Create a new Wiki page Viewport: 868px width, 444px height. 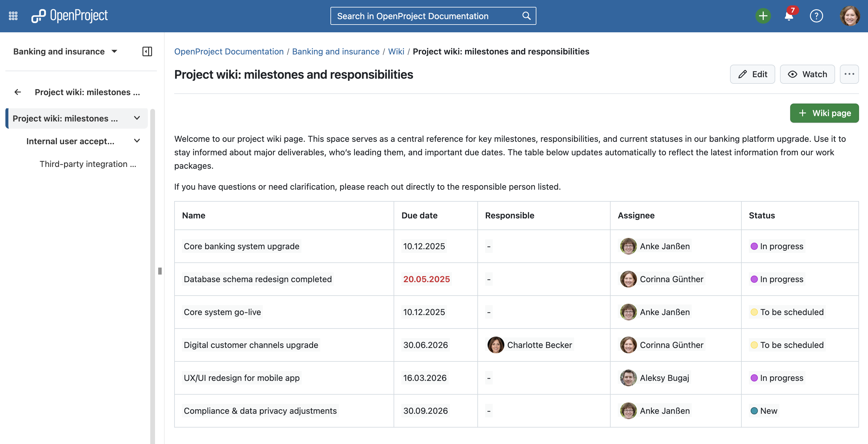click(x=824, y=113)
